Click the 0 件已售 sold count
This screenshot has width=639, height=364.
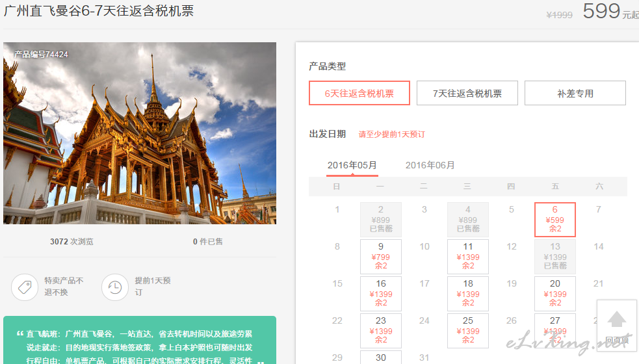point(208,241)
